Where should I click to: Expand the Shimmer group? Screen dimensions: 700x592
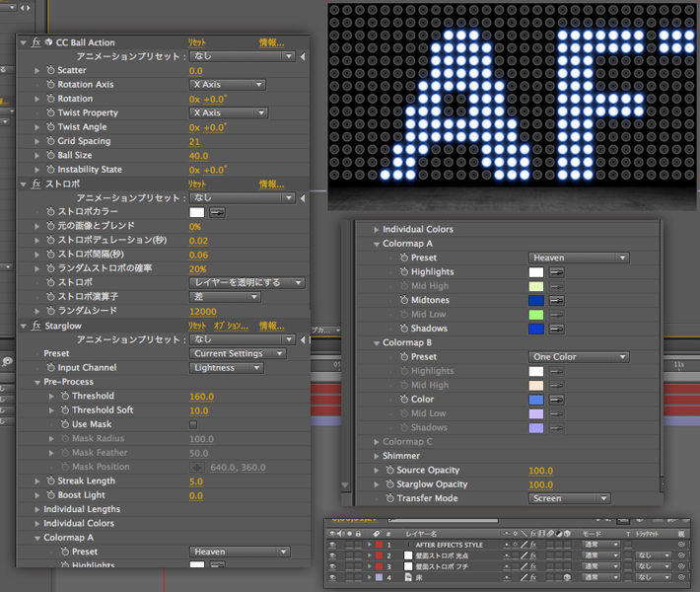click(376, 456)
